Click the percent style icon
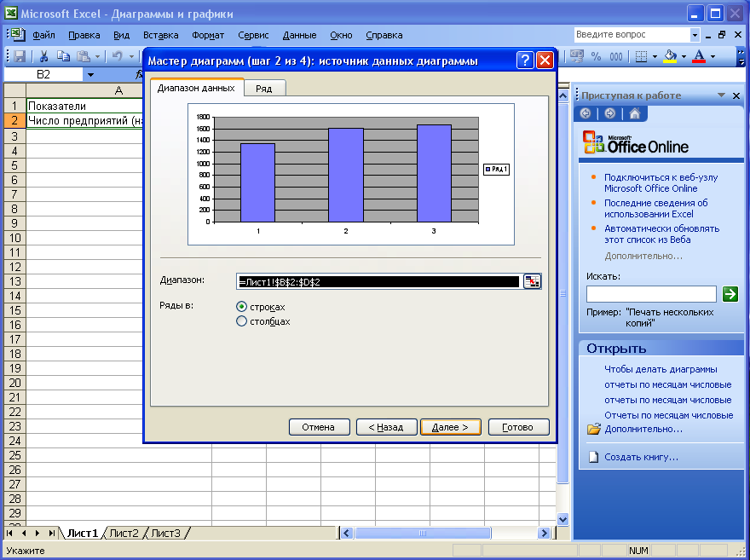This screenshot has height=560, width=750. pyautogui.click(x=596, y=56)
